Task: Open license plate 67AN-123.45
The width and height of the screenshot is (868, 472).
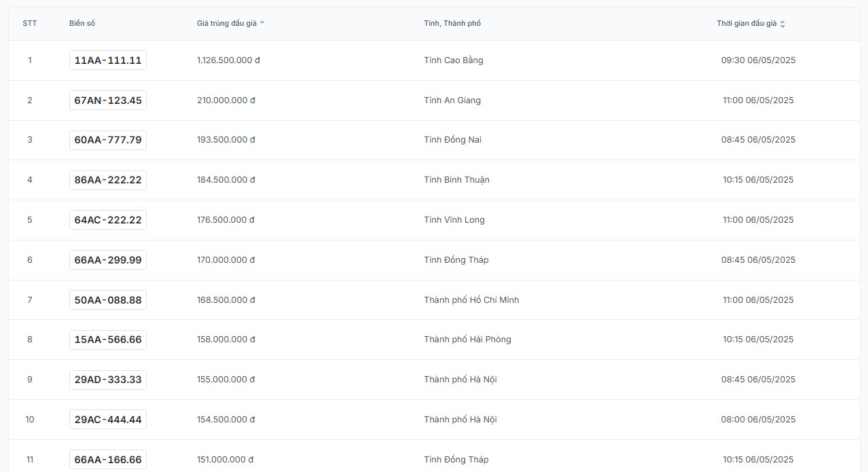Action: [108, 101]
